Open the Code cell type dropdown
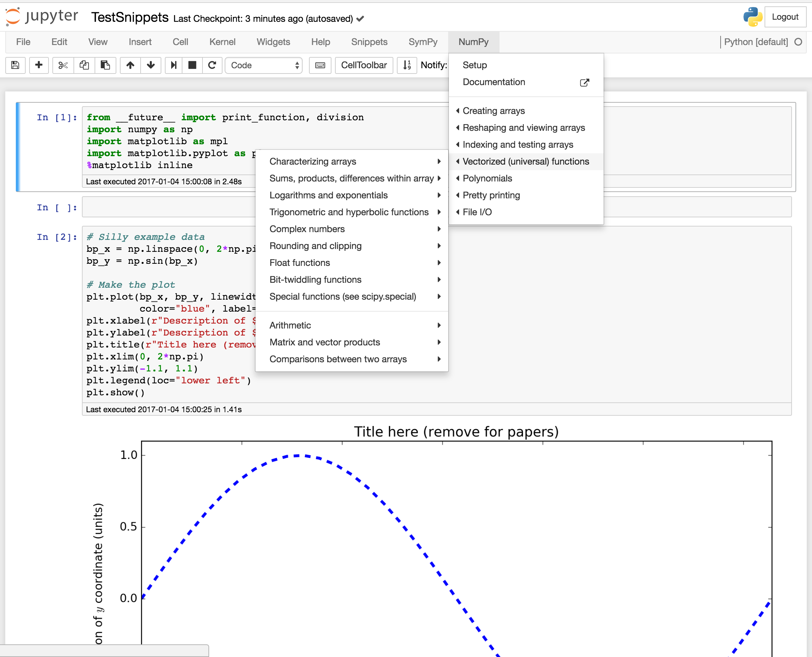812x657 pixels. pos(264,65)
